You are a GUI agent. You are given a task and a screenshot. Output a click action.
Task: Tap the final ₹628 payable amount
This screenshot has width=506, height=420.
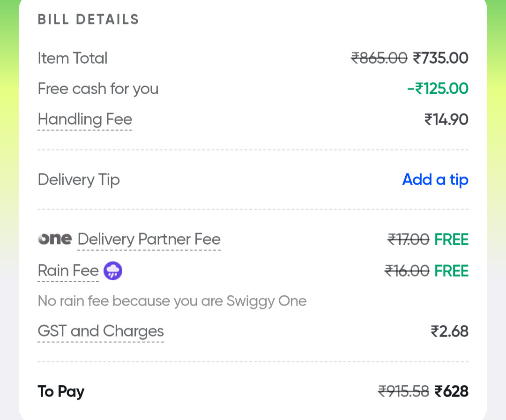[x=451, y=391]
